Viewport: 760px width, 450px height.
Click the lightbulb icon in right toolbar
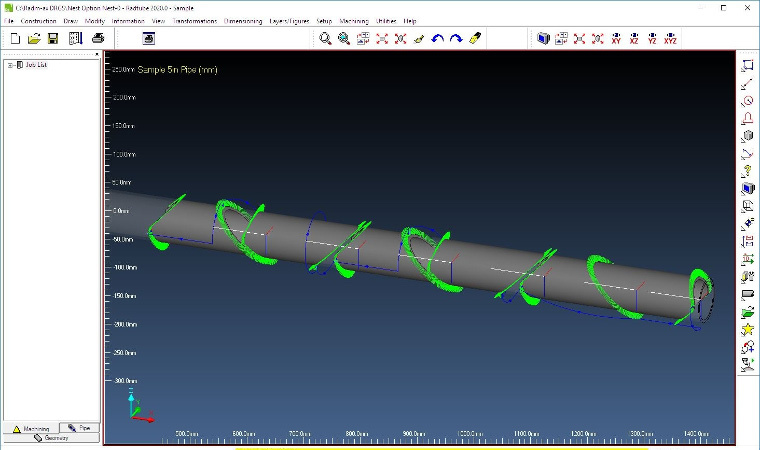click(747, 171)
